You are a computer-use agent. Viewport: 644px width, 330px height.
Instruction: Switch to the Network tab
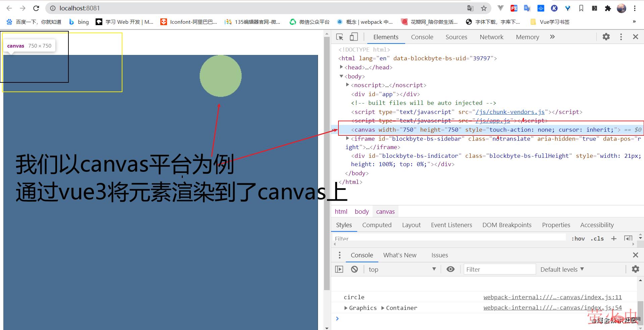coord(491,37)
